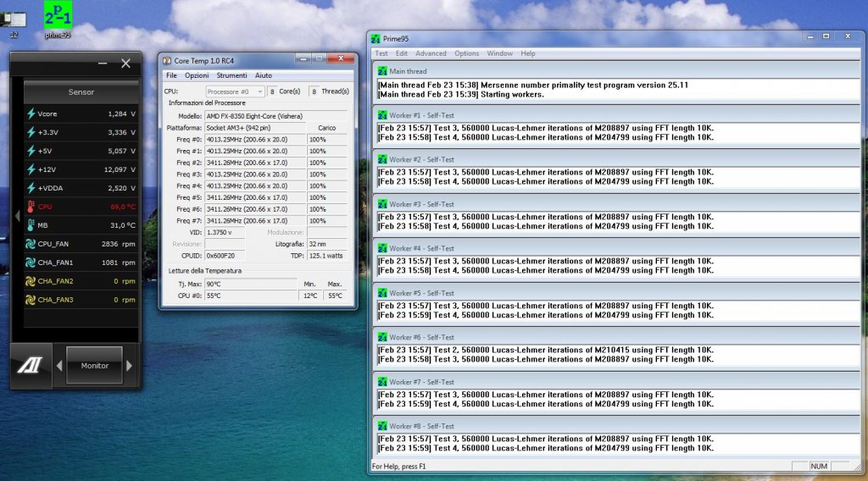Click the Worker #6 window icon
Screen dimensions: 868x481
[382, 337]
